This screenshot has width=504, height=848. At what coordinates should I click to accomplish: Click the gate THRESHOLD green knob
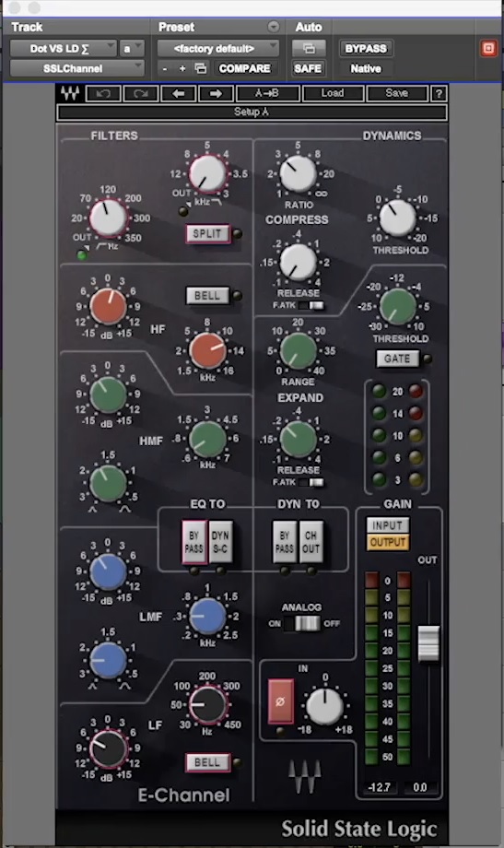point(397,306)
